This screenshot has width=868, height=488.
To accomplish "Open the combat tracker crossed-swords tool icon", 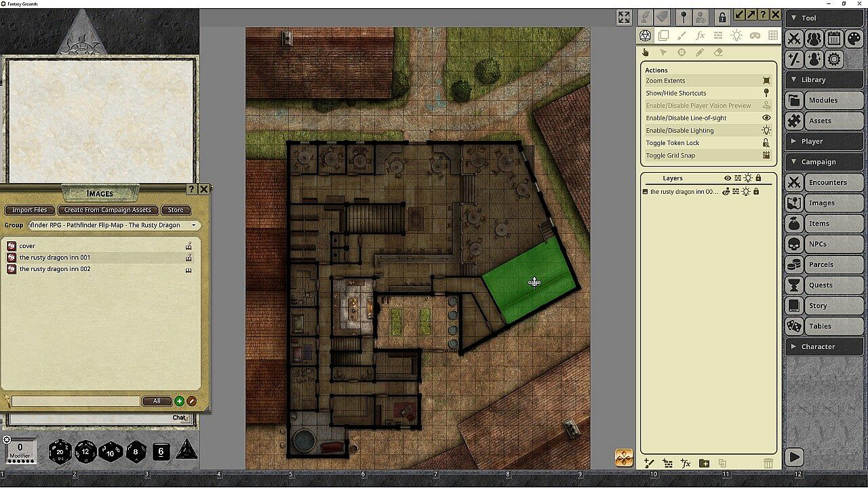I will pos(794,39).
